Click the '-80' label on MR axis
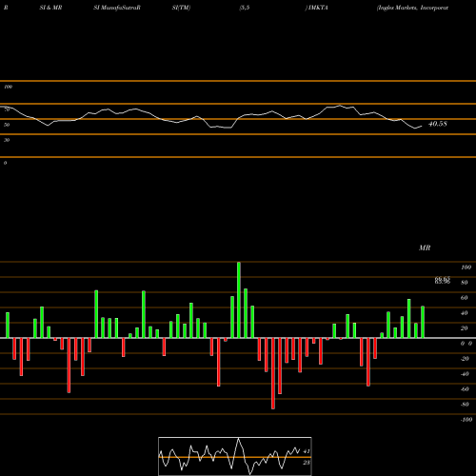The height and width of the screenshot is (476, 476). click(465, 405)
